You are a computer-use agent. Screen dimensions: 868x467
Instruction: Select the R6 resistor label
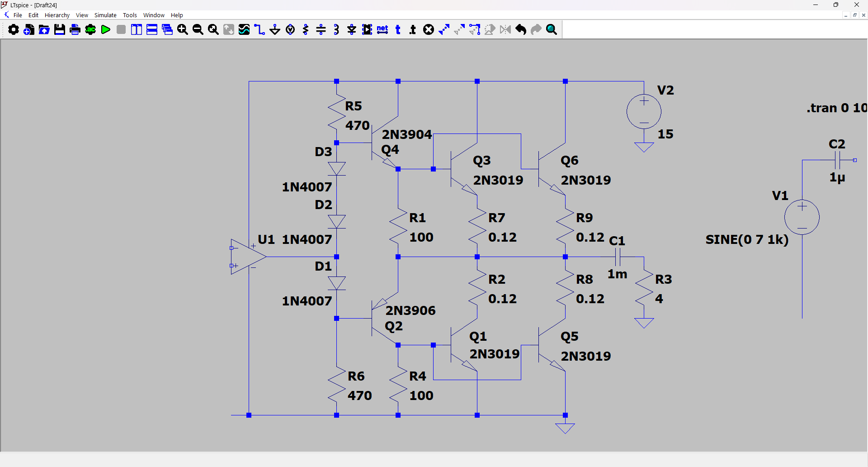[x=356, y=376]
